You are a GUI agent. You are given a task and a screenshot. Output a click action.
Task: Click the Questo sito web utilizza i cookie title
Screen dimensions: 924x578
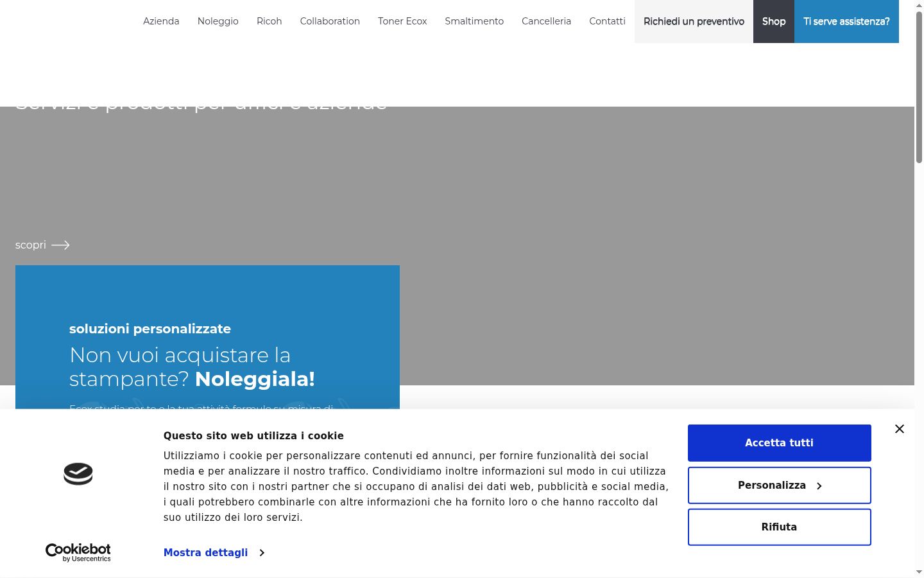[x=253, y=435]
